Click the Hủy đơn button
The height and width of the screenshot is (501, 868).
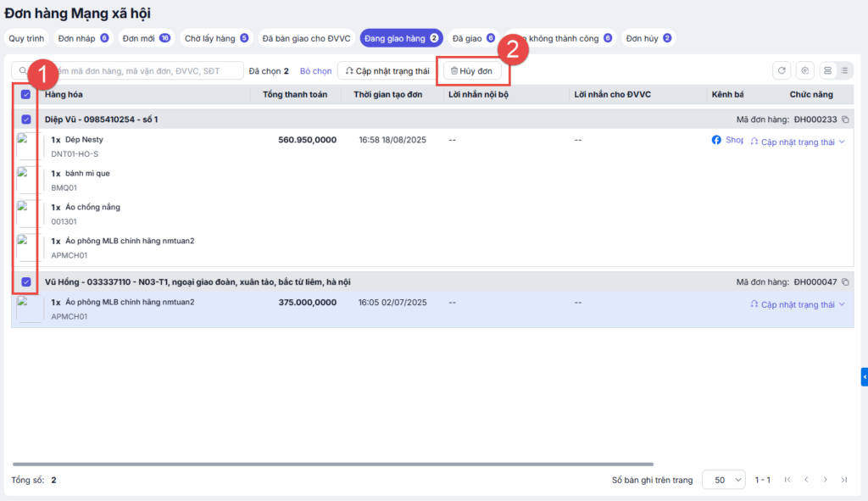pos(472,71)
